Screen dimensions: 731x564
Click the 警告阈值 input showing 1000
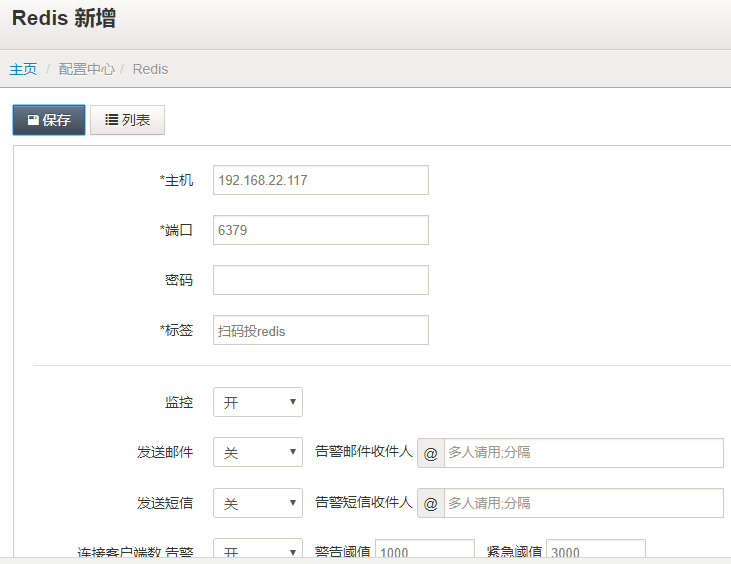point(425,549)
